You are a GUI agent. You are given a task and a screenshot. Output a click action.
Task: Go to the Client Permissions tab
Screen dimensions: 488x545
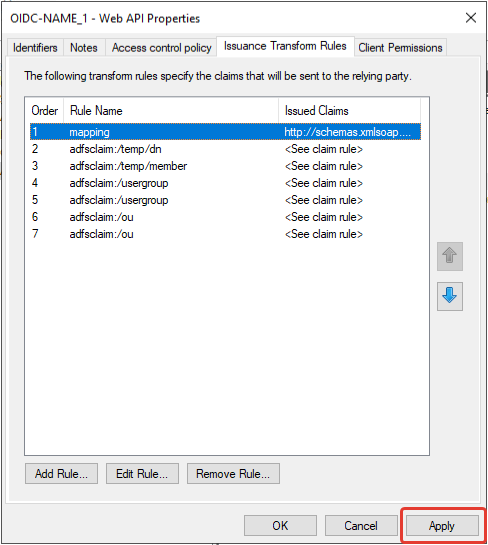(x=400, y=48)
